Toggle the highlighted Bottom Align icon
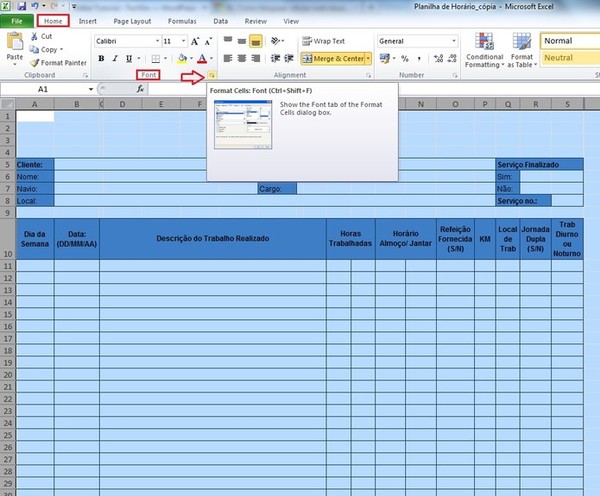 tap(256, 41)
